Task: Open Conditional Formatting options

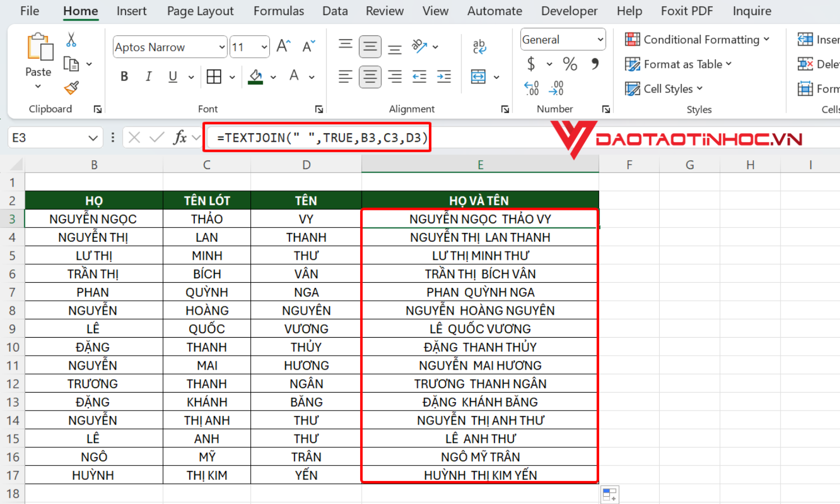Action: (698, 39)
